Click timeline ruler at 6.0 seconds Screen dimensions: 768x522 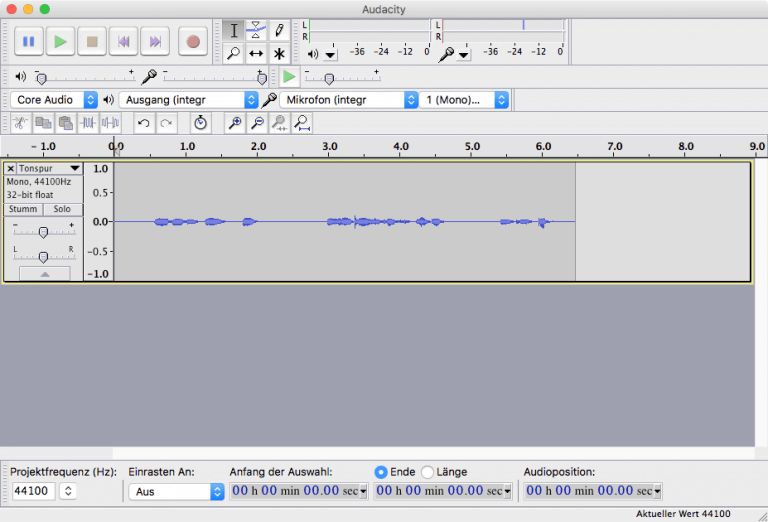pyautogui.click(x=543, y=146)
